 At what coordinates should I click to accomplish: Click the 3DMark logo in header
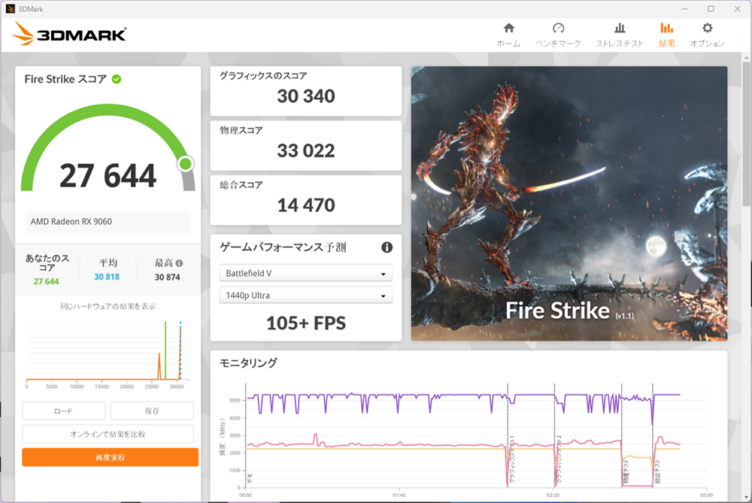point(70,34)
